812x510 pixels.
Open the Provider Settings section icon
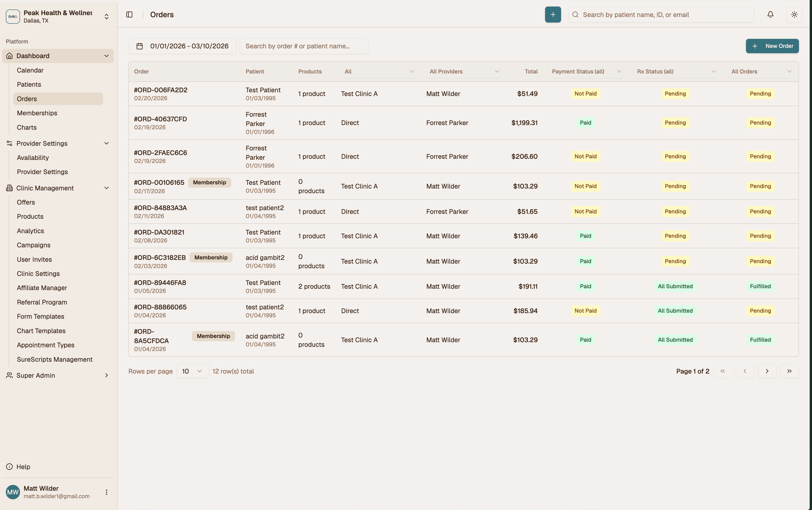coord(9,143)
